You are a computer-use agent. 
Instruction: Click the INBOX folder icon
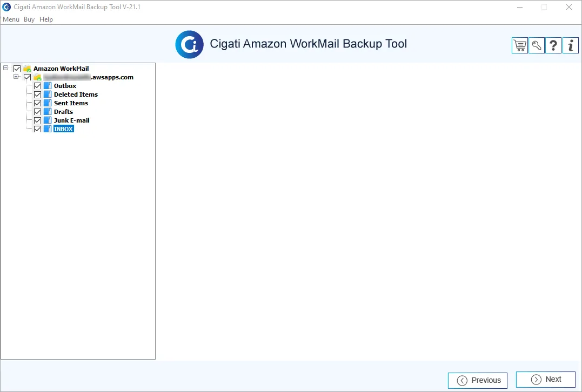tap(48, 129)
